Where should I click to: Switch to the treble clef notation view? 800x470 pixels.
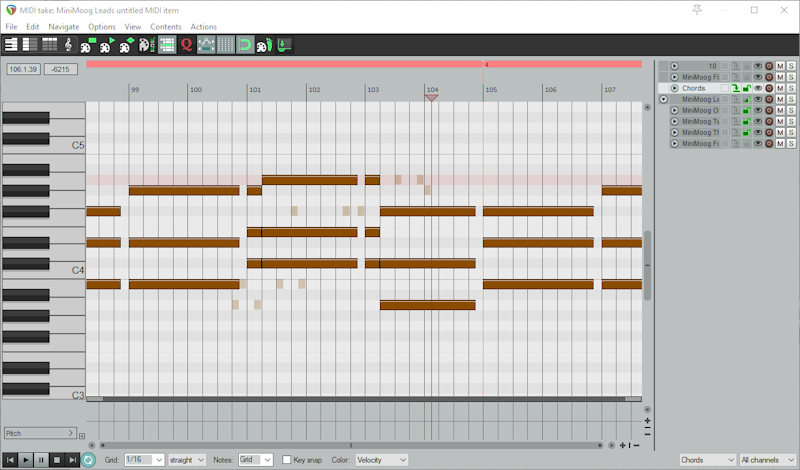(68, 44)
